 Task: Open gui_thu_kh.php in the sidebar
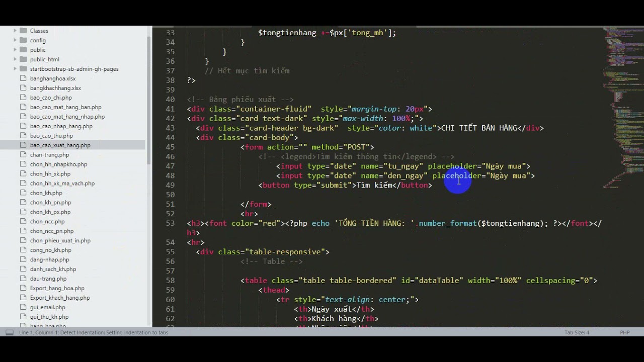pos(49,317)
